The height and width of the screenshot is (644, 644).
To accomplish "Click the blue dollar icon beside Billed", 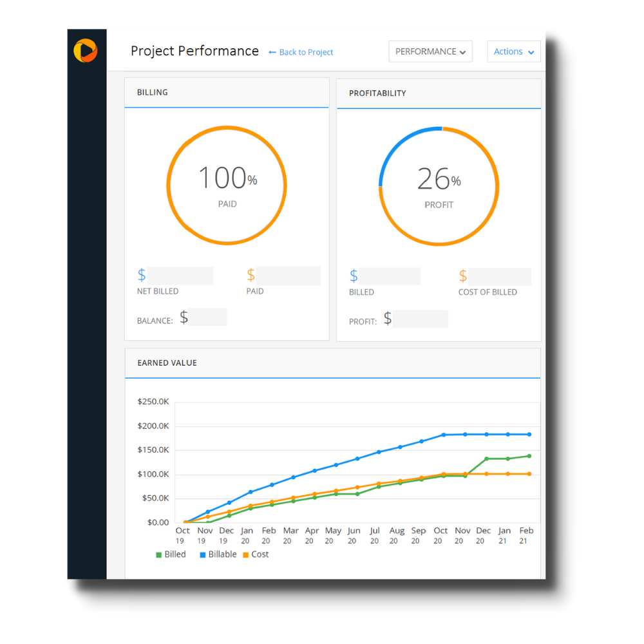I will pyautogui.click(x=354, y=275).
